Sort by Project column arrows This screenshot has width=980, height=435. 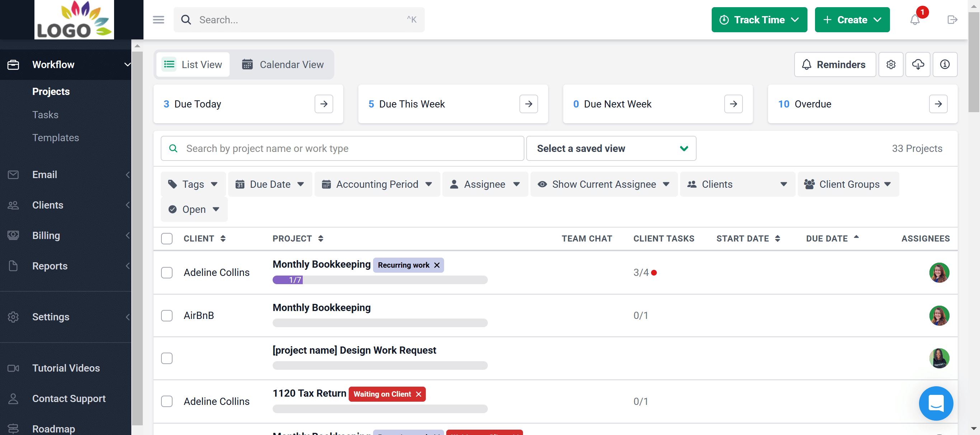tap(321, 239)
